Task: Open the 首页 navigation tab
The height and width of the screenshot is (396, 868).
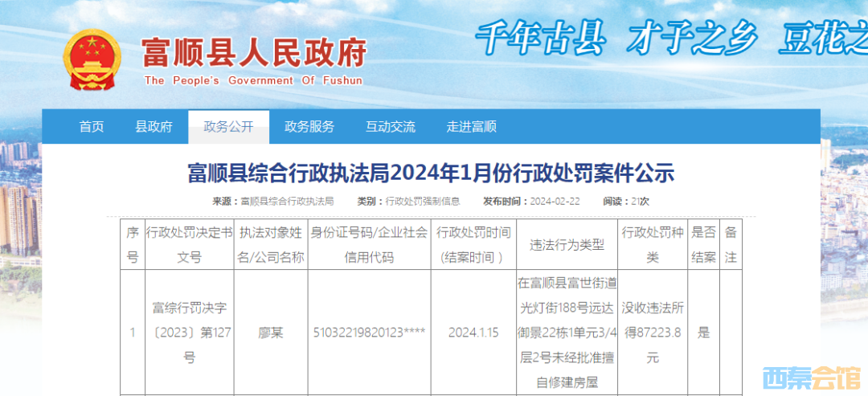Action: click(x=91, y=126)
